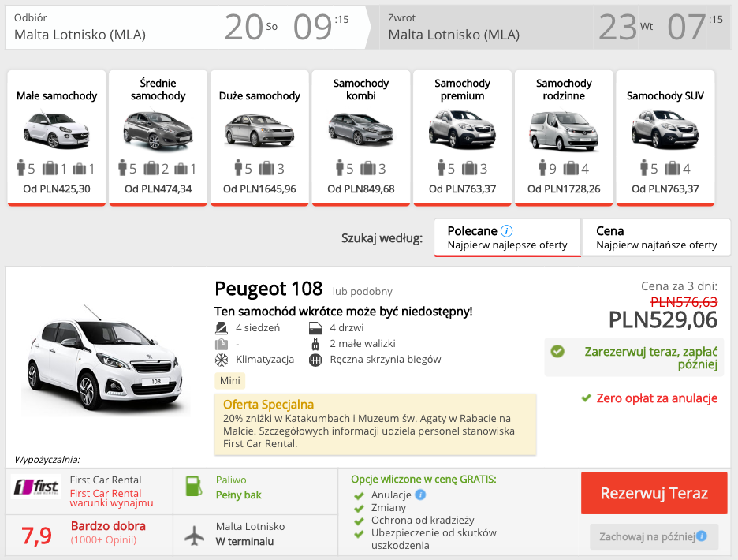Image resolution: width=738 pixels, height=560 pixels.
Task: Click Zachowaj na później button
Action: point(654,536)
